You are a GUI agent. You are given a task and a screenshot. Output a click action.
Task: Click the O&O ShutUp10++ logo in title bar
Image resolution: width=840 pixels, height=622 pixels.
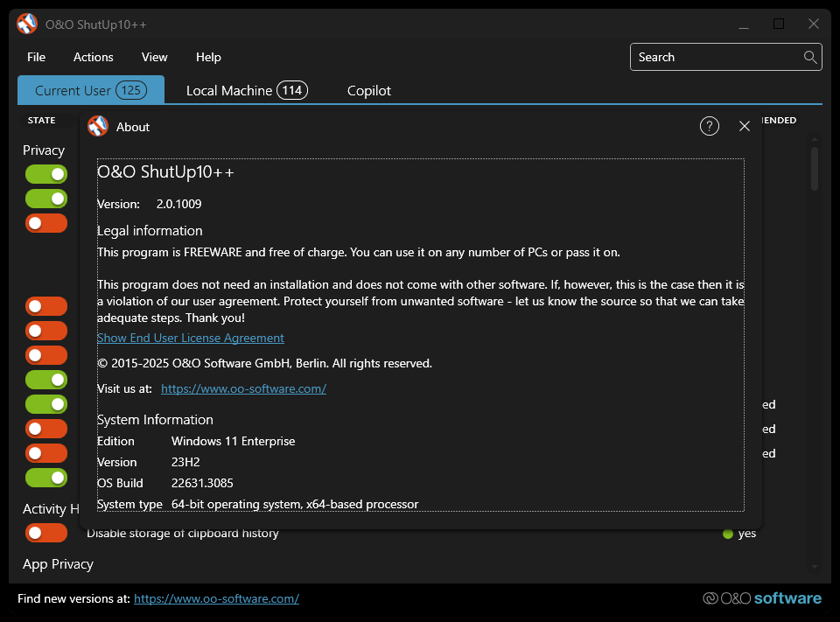pyautogui.click(x=27, y=24)
